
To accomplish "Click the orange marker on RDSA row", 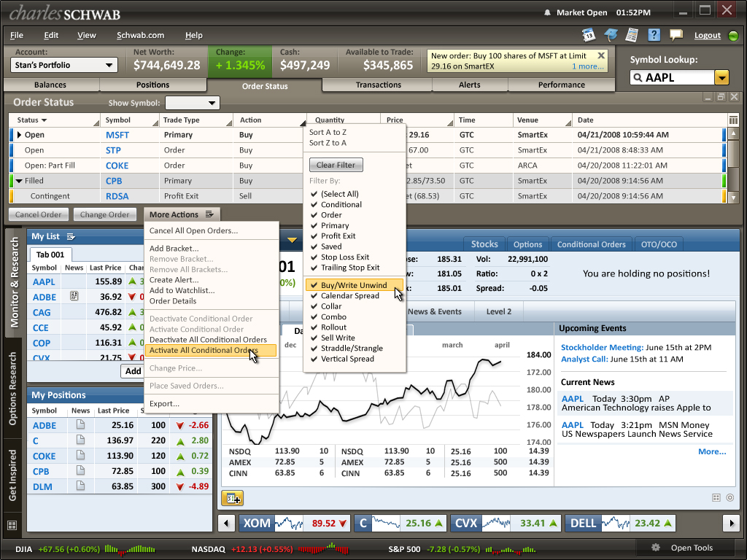I will point(724,195).
